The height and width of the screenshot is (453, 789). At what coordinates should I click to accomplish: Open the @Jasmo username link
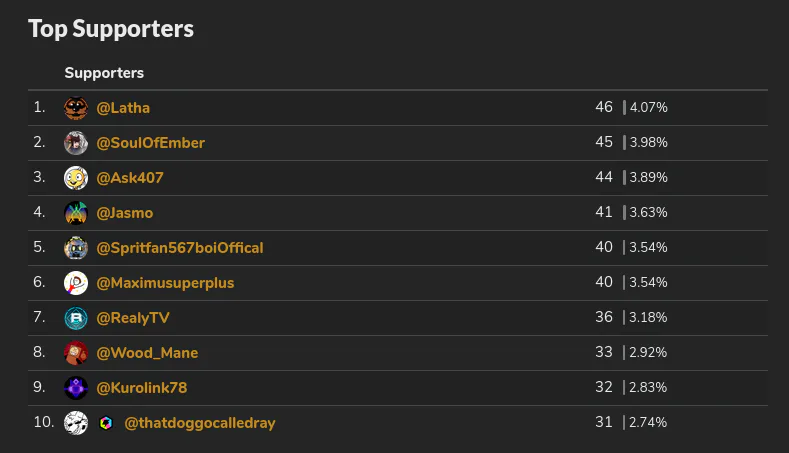click(125, 213)
